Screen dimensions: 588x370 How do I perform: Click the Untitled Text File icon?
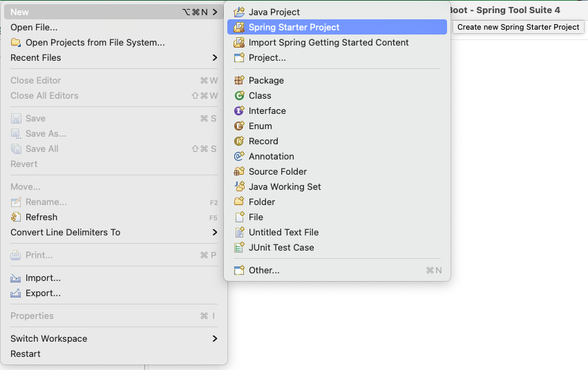[x=239, y=232]
